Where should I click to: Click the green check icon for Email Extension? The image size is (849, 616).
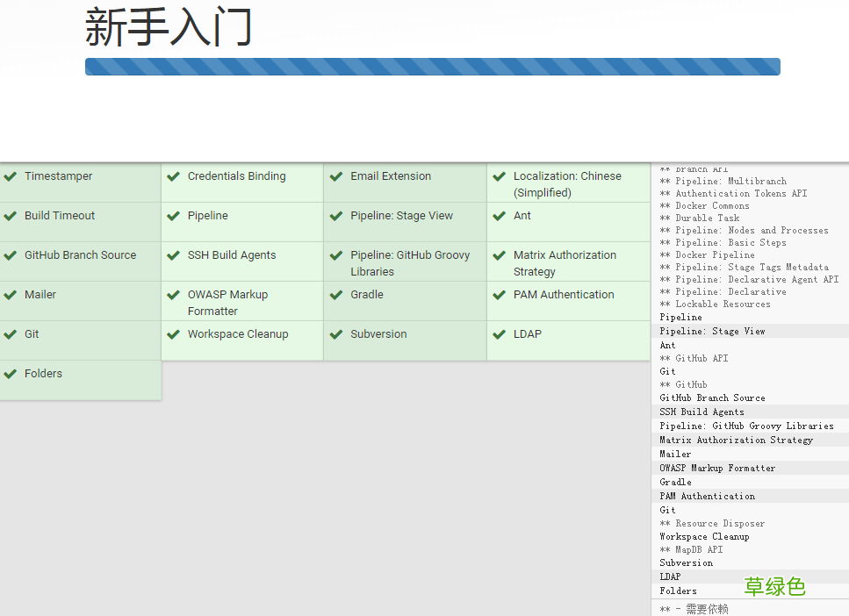(x=335, y=175)
